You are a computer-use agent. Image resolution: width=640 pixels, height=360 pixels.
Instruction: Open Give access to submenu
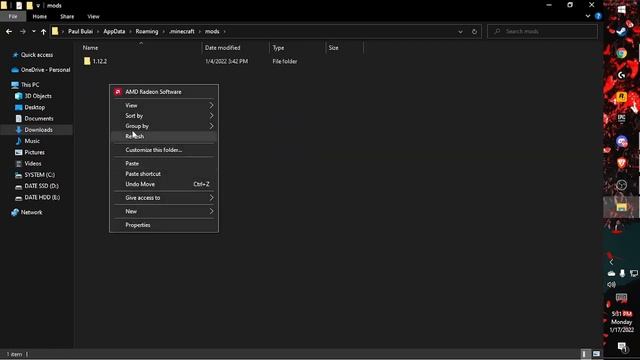pos(164,198)
